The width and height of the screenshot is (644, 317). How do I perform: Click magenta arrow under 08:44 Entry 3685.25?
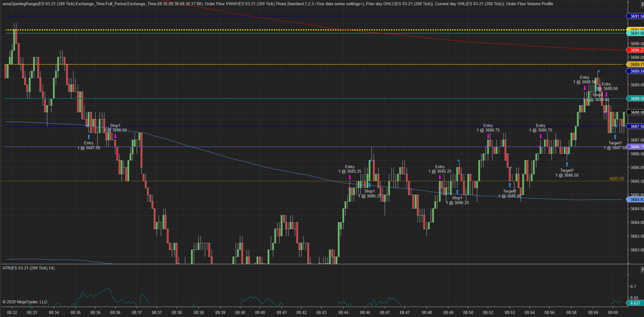(x=350, y=177)
